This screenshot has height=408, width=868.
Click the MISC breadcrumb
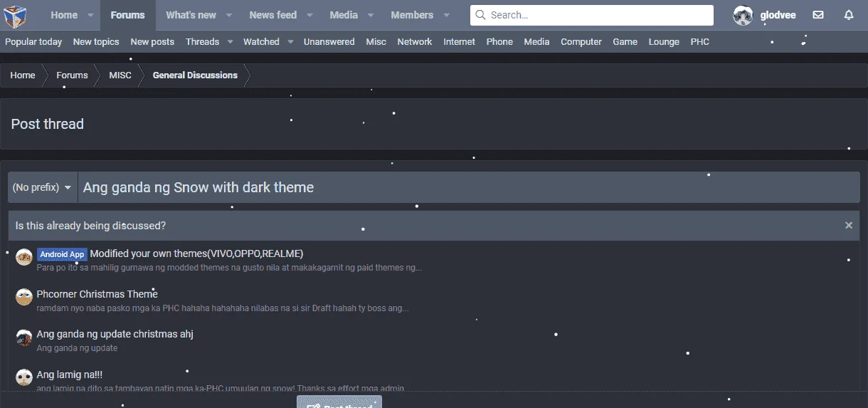(120, 75)
